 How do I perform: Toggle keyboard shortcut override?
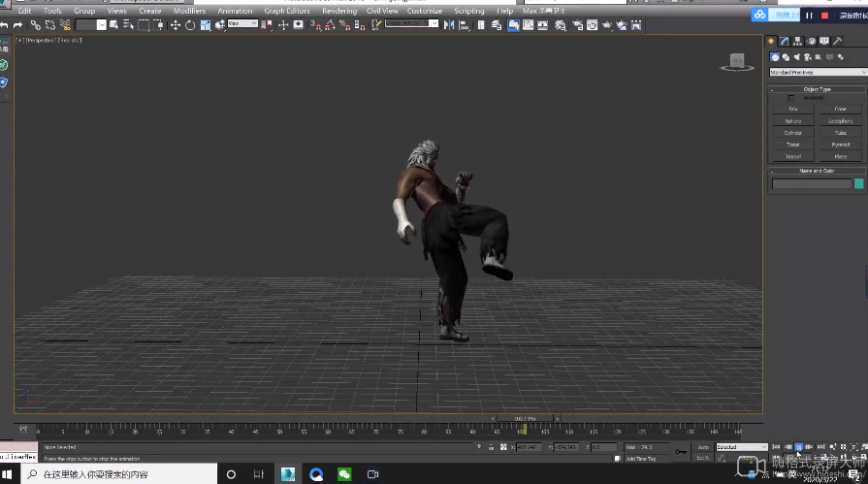tap(299, 25)
